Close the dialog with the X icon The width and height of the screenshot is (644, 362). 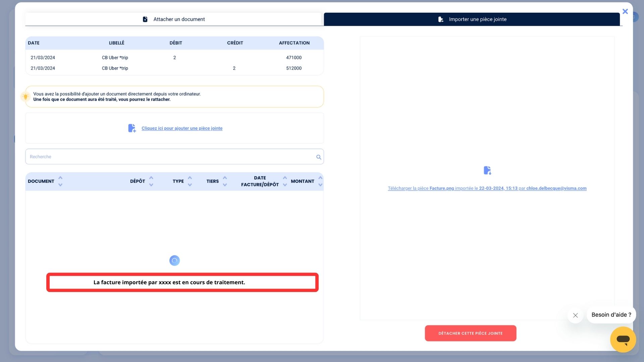point(625,12)
